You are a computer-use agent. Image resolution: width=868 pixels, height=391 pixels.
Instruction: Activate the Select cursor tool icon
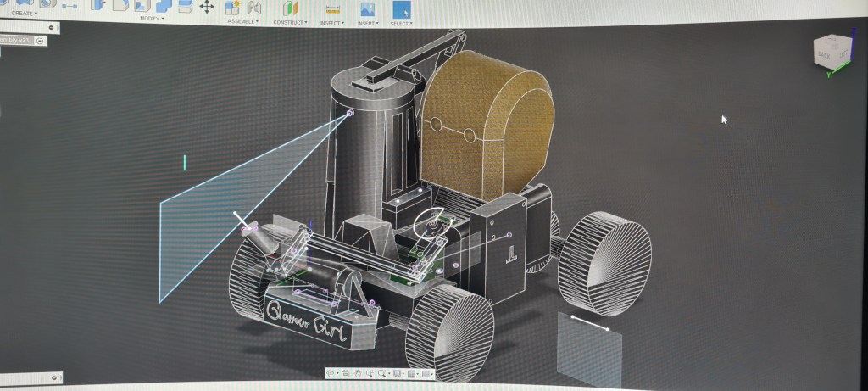[x=401, y=8]
